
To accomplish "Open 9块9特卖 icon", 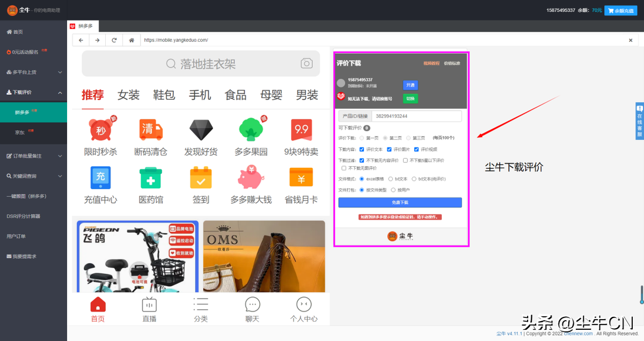I will pyautogui.click(x=301, y=130).
